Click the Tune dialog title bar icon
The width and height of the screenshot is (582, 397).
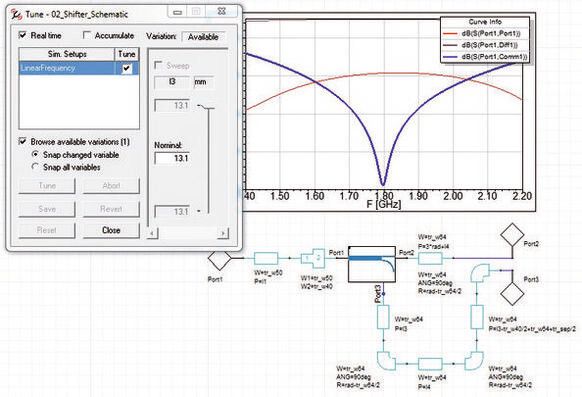coord(16,14)
